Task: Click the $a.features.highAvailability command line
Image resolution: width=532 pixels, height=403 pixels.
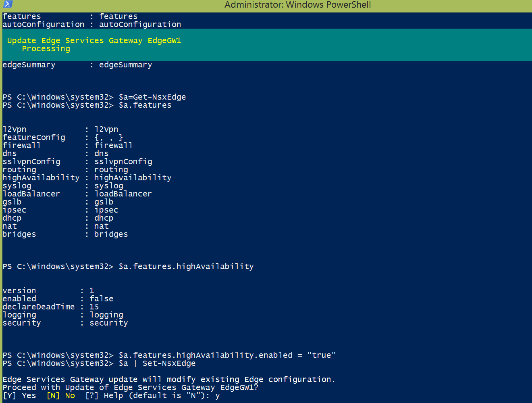Action: point(186,267)
